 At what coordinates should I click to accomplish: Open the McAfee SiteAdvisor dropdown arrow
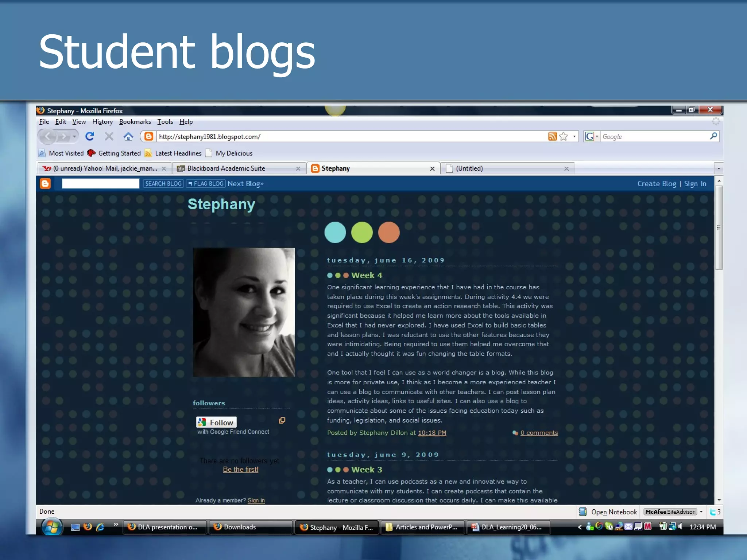(701, 512)
